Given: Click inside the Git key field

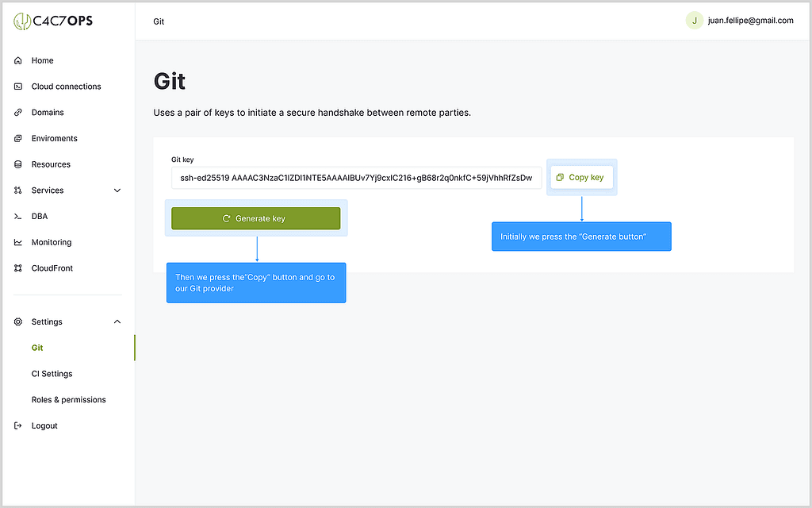Looking at the screenshot, I should click(356, 178).
